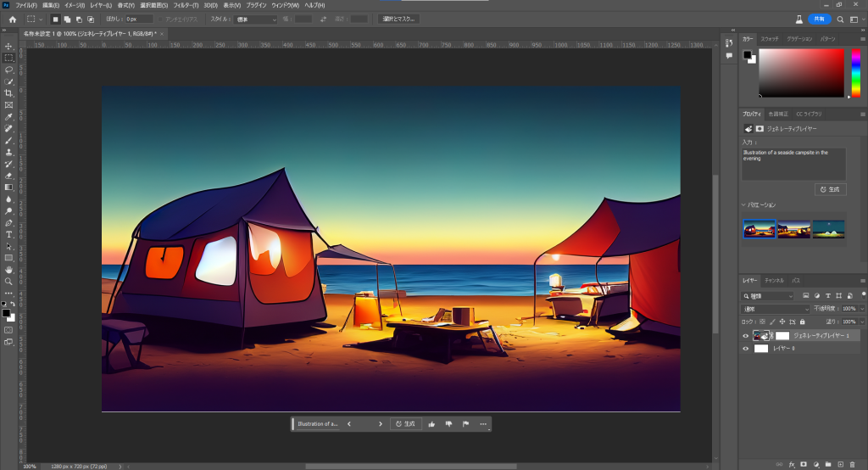868x470 pixels.
Task: Toggle the アンチエイリアス checkbox
Action: point(159,19)
